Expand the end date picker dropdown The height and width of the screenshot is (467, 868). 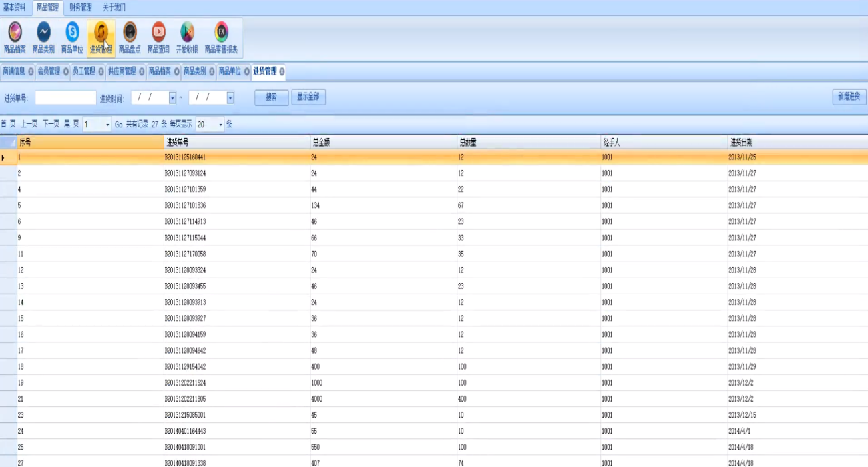point(230,98)
